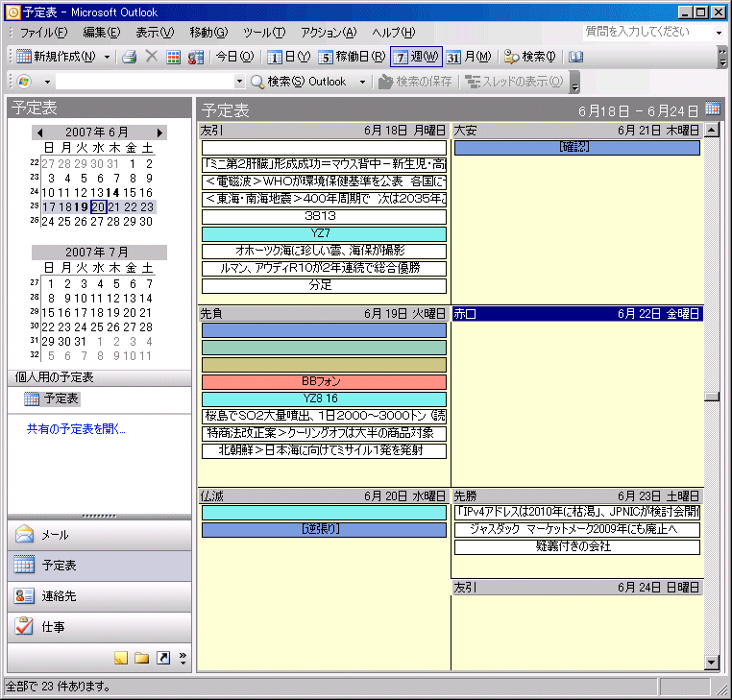Go to next month in the date navigator
Image resolution: width=732 pixels, height=700 pixels.
point(159,132)
